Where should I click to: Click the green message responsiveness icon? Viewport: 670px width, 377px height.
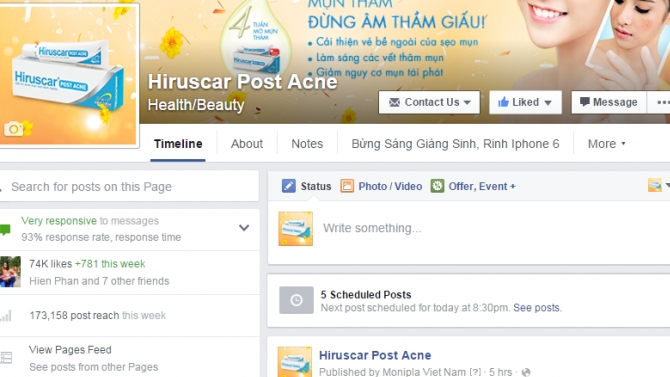coord(5,230)
